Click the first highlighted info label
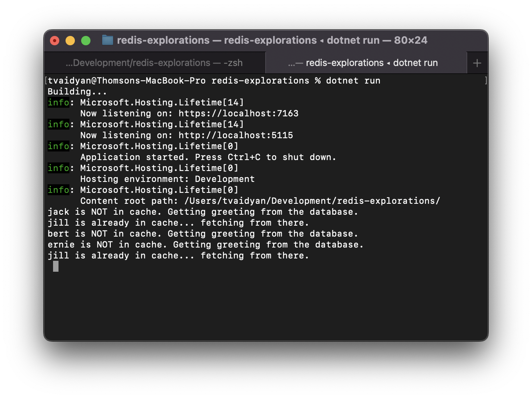The image size is (532, 399). click(x=59, y=102)
